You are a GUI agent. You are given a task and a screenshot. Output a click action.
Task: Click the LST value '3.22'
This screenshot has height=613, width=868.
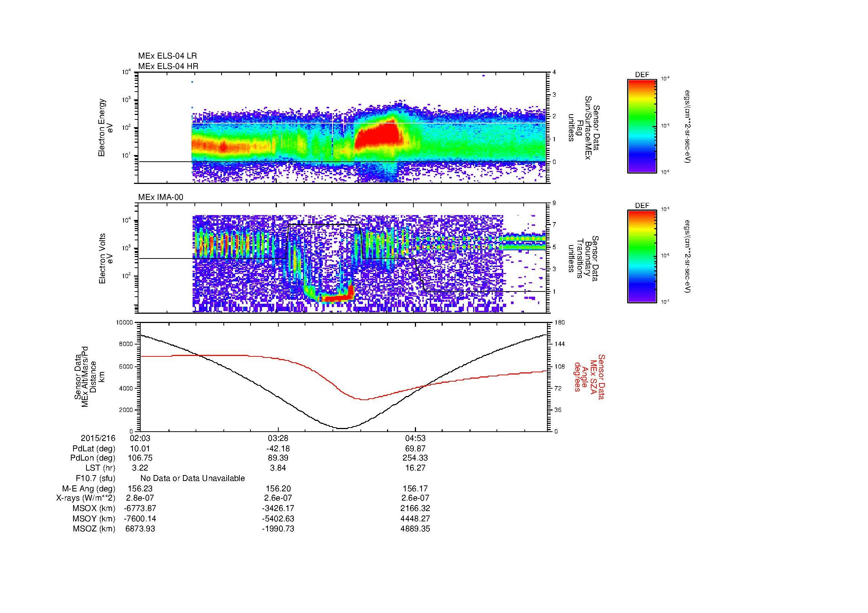[140, 468]
